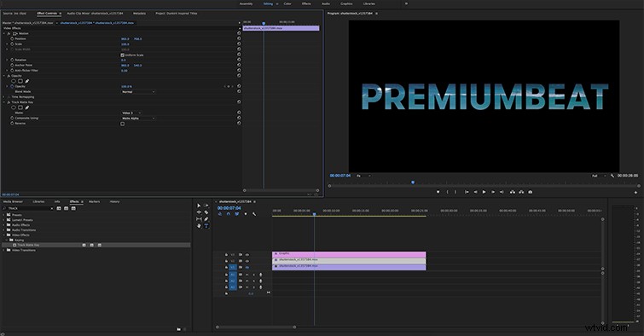
Task: Select pen mask tool under Opacity
Action: pos(27,81)
